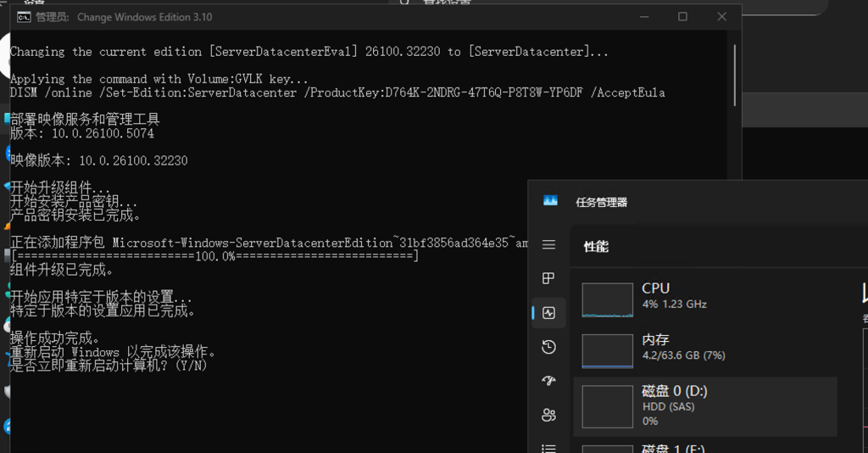This screenshot has width=868, height=453.
Task: Select CPU performance graph entry
Action: coord(705,299)
